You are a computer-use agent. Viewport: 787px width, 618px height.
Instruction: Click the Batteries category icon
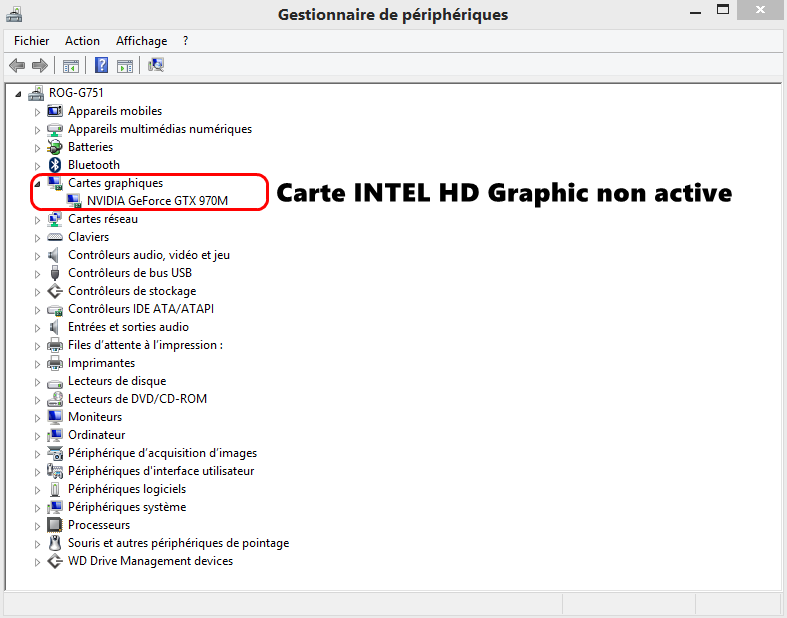pyautogui.click(x=55, y=147)
